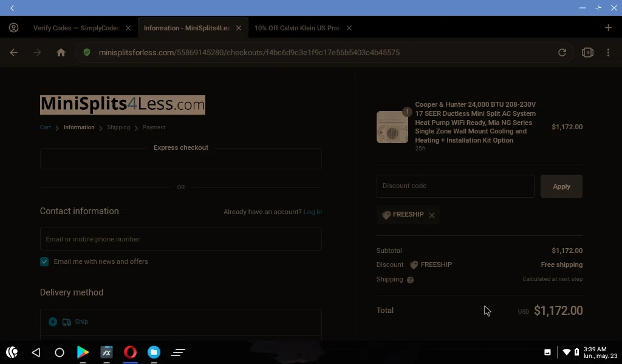Image resolution: width=622 pixels, height=364 pixels.
Task: Click the 3:39 AM clock
Action: click(595, 349)
